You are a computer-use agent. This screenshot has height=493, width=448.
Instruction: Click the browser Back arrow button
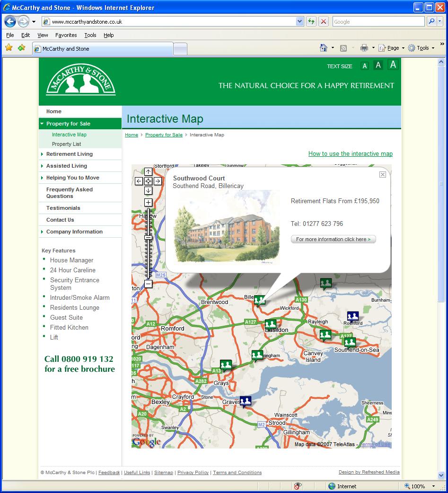10,21
